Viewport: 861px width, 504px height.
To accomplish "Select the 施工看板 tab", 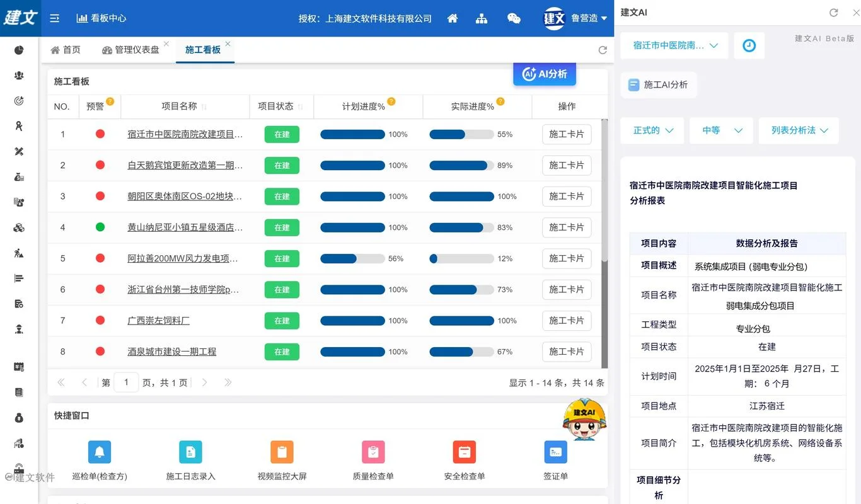I will coord(203,50).
